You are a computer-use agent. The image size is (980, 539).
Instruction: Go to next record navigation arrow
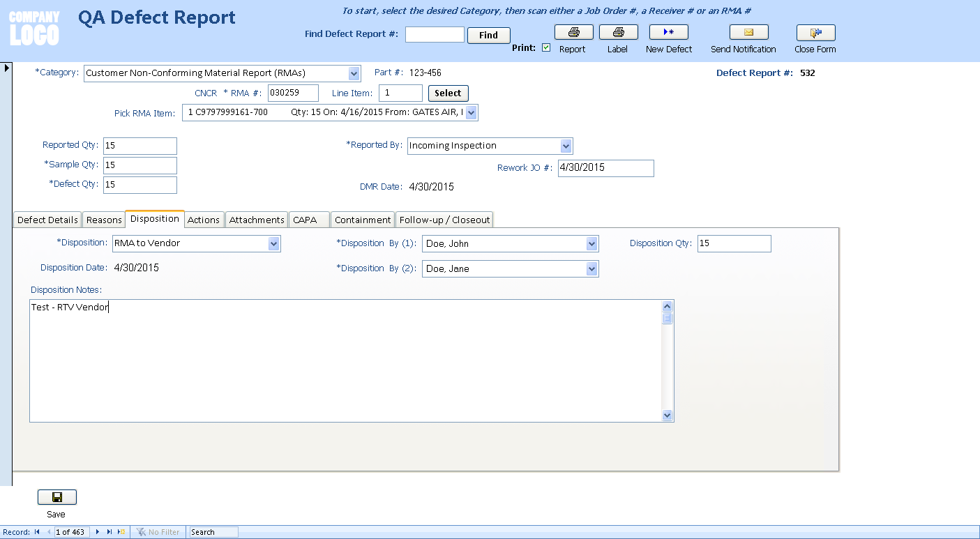point(98,532)
